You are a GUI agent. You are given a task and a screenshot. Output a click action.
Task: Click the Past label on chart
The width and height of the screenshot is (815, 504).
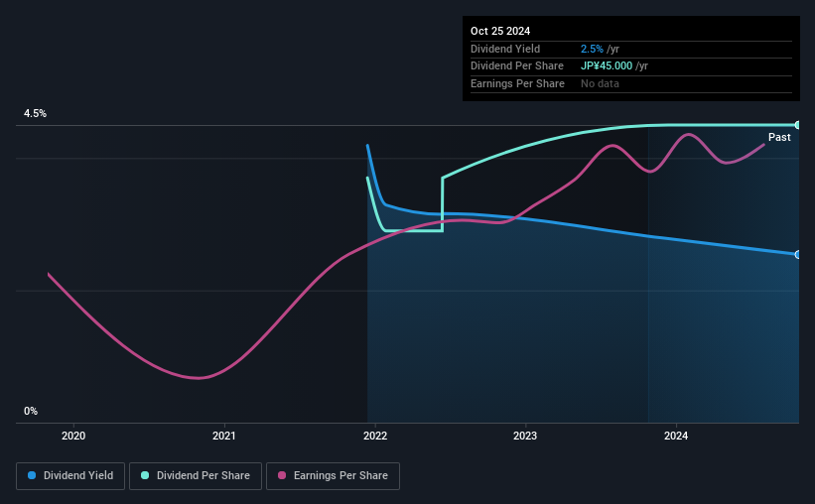(779, 137)
